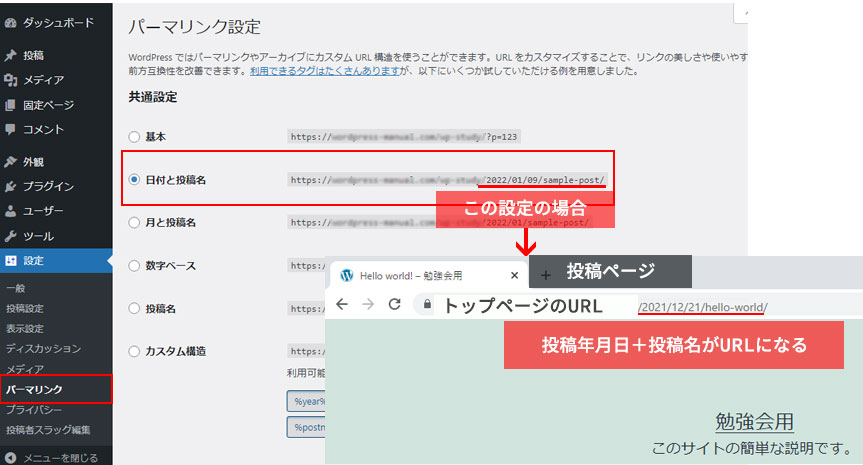Click メニューを閉じる collapse menu text
863x465 pixels.
click(x=61, y=458)
